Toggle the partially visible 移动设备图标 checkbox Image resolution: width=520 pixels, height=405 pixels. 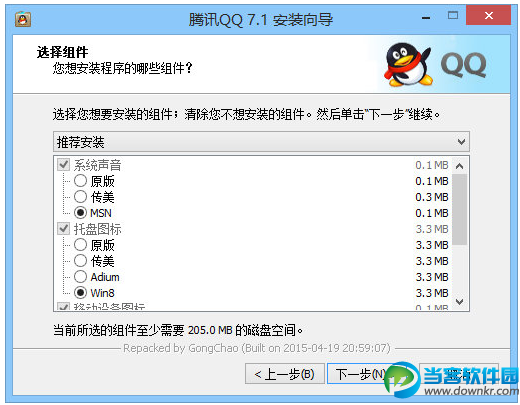63,306
